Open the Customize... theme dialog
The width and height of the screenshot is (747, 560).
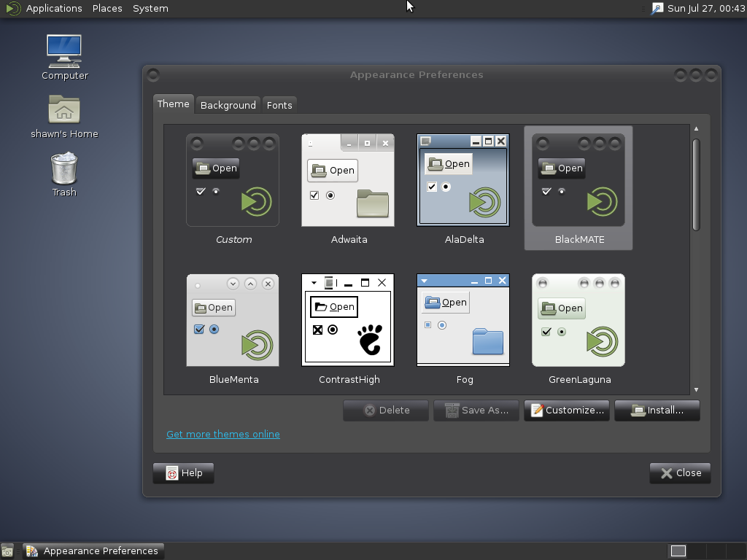tap(567, 411)
